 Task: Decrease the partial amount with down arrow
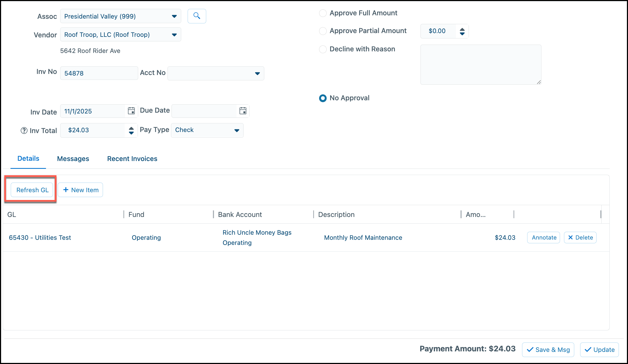point(462,34)
